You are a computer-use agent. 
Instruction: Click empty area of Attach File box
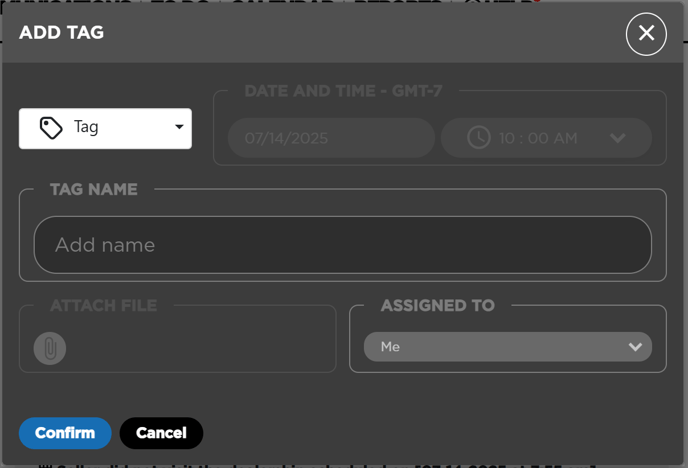pos(200,348)
